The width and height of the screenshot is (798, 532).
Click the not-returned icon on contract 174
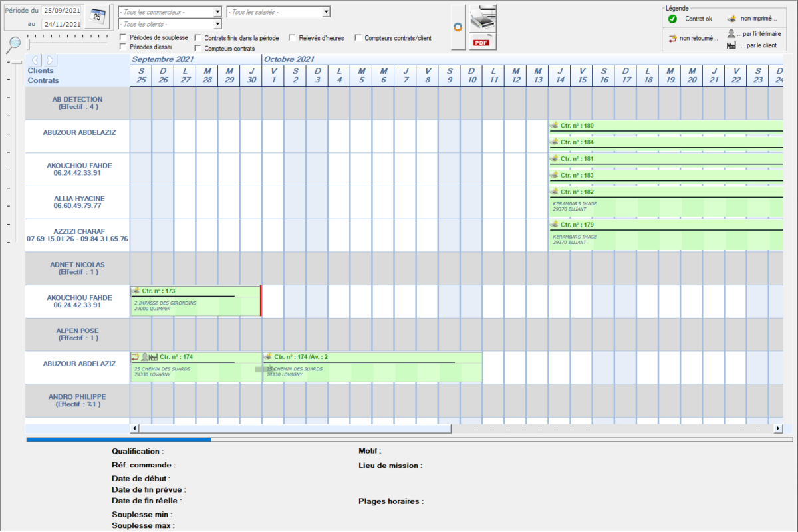click(135, 357)
